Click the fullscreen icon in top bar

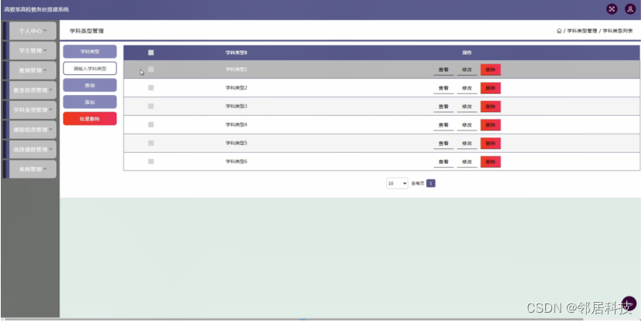(612, 9)
